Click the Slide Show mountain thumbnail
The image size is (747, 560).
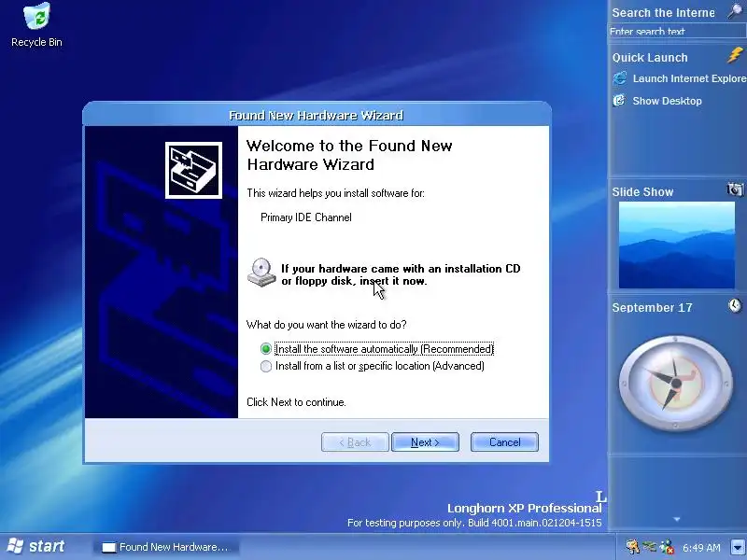pyautogui.click(x=676, y=245)
